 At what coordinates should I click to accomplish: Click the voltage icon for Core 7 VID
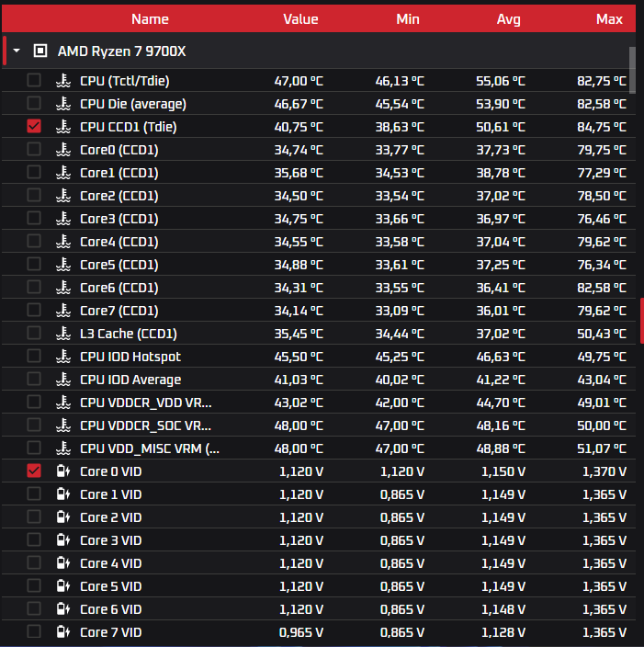click(x=63, y=632)
